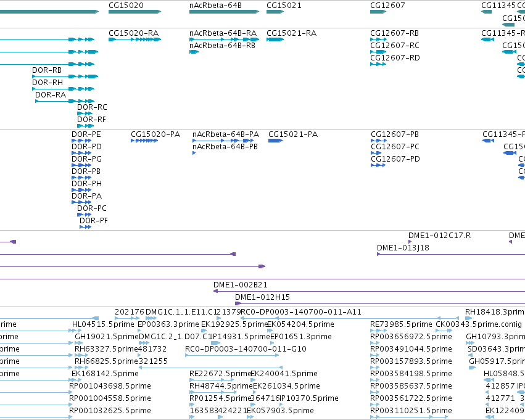Select protein nAcRbeta-64B-PA
The width and height of the screenshot is (525, 420).
click(223, 141)
